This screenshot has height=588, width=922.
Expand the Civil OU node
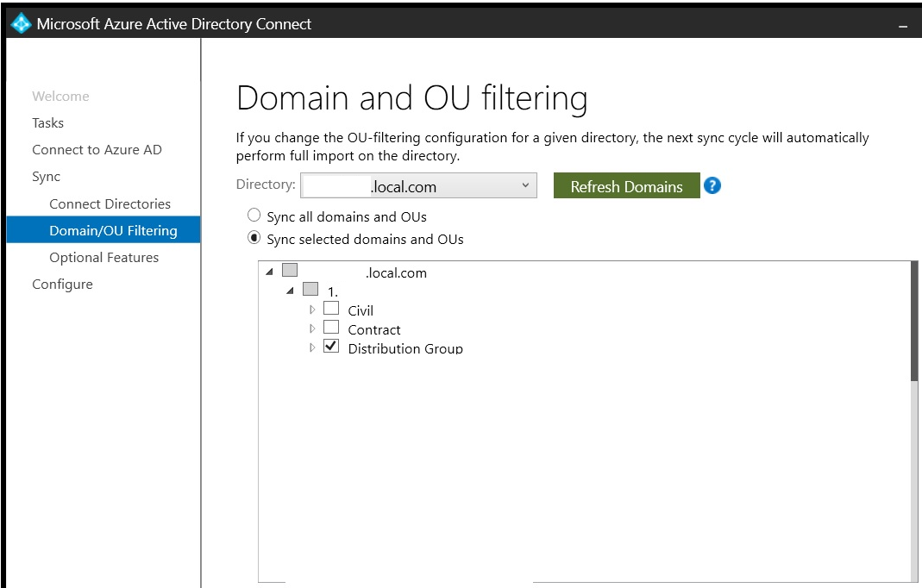(x=312, y=310)
